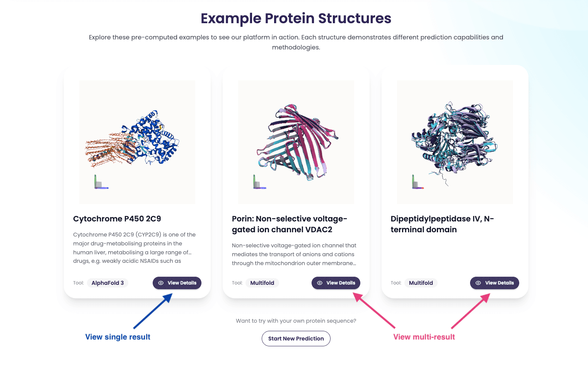
Task: Click the eye icon on the Porin VDAC2 card
Action: point(320,283)
